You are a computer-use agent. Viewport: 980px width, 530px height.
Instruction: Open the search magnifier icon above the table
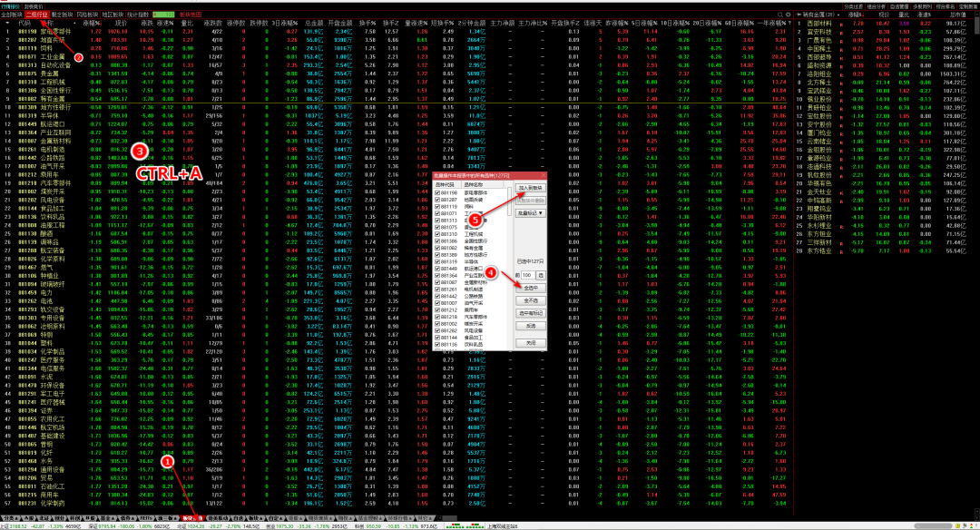coord(780,15)
